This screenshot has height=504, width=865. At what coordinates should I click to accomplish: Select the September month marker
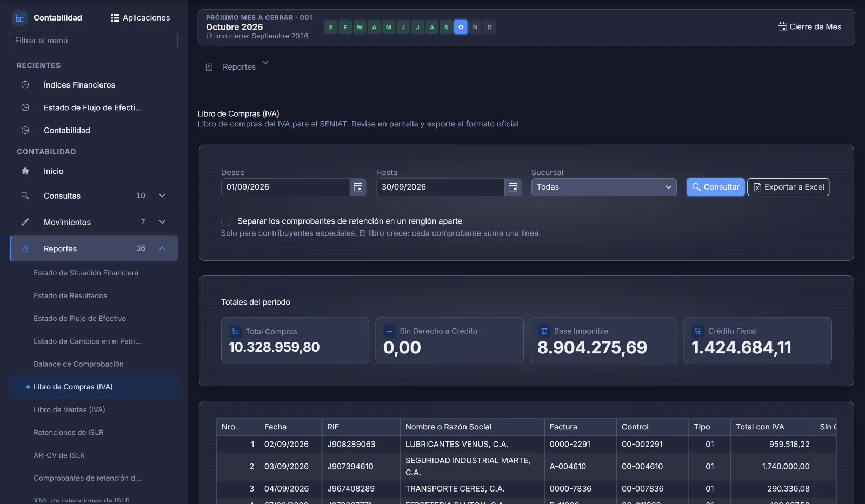click(447, 27)
